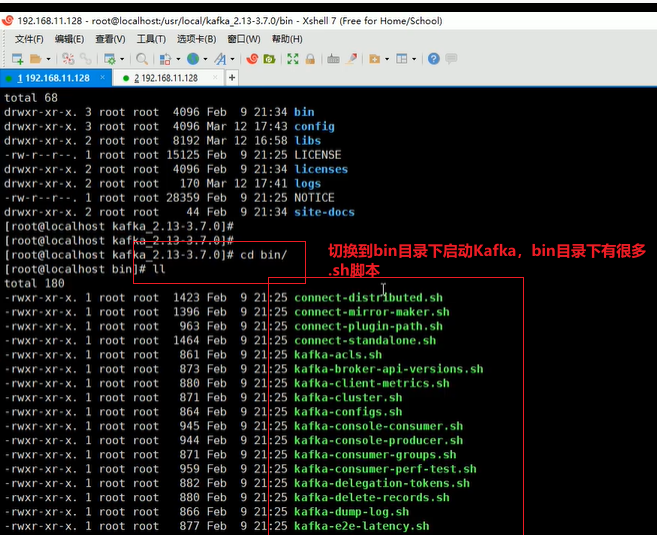
Task: Expand the Encoding globe dropdown arrow
Action: (205, 59)
